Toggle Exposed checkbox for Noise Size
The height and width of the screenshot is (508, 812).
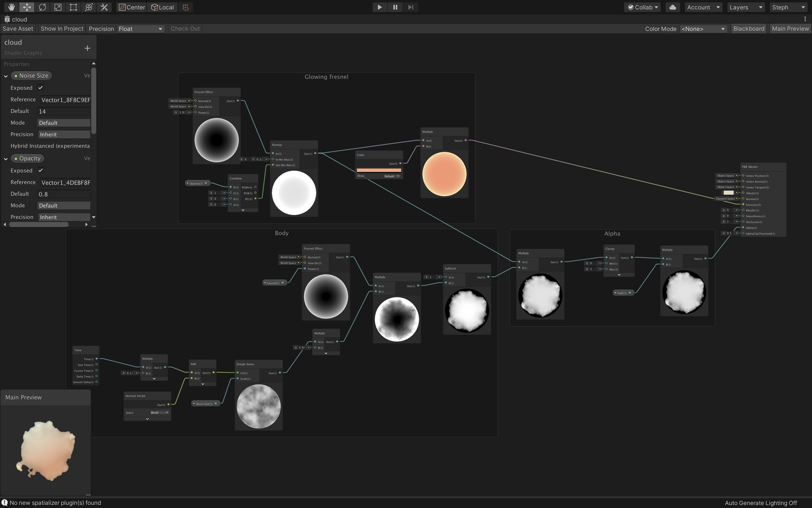click(x=41, y=88)
